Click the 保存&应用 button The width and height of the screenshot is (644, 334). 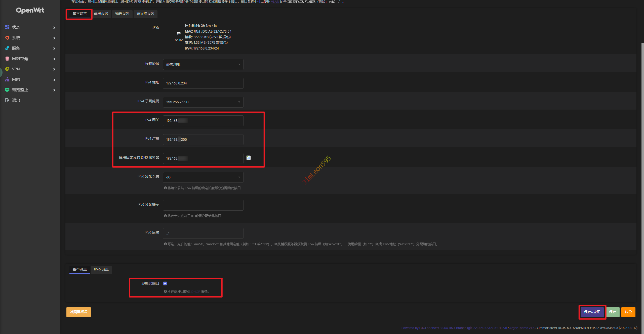point(592,312)
